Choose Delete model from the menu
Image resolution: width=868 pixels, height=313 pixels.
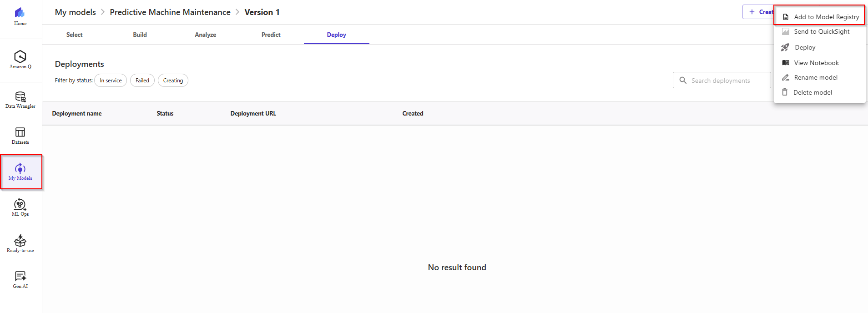click(819, 92)
